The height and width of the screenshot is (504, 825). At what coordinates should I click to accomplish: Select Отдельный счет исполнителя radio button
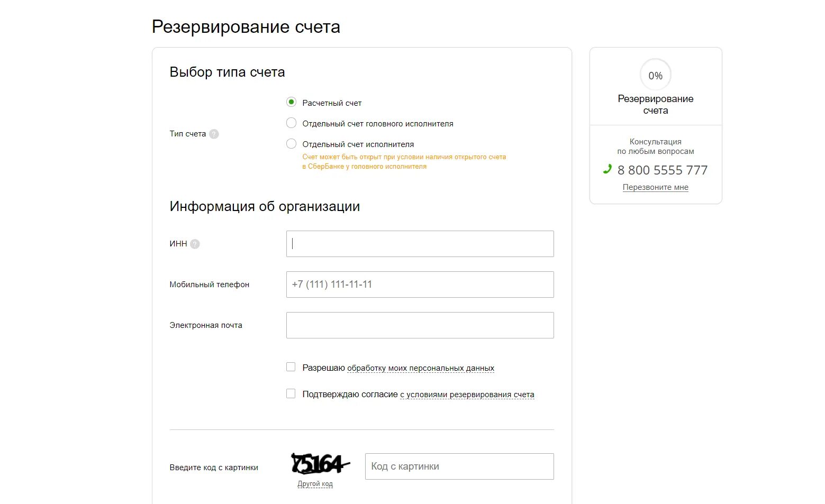(291, 143)
